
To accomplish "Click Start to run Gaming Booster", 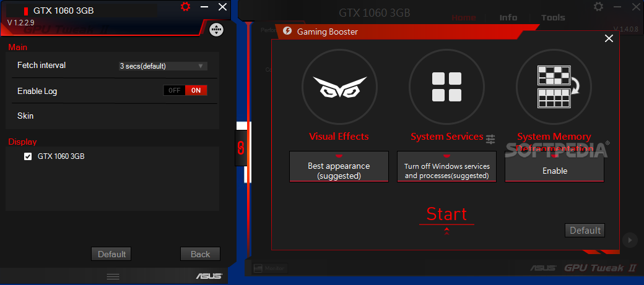I will 447,214.
